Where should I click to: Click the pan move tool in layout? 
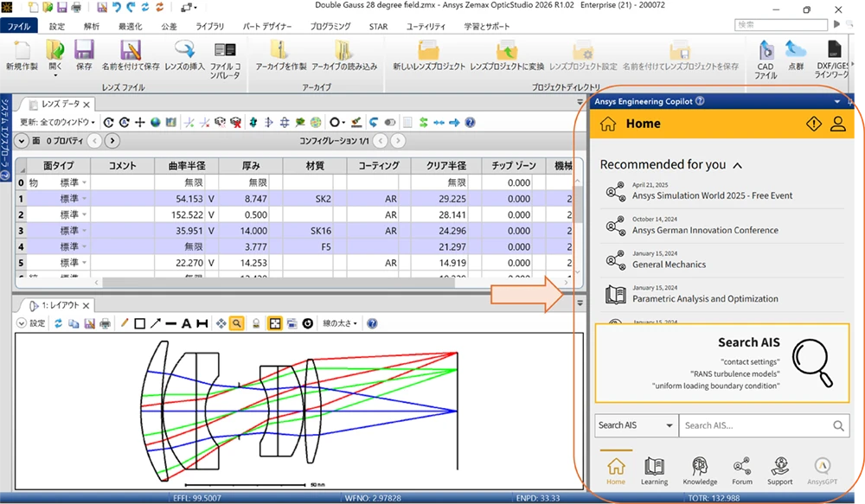[221, 323]
